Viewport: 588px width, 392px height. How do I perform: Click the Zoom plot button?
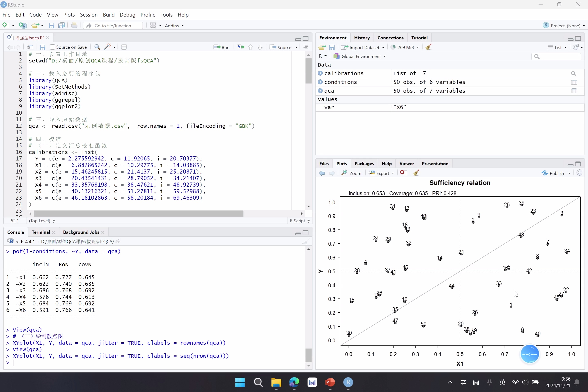point(352,173)
